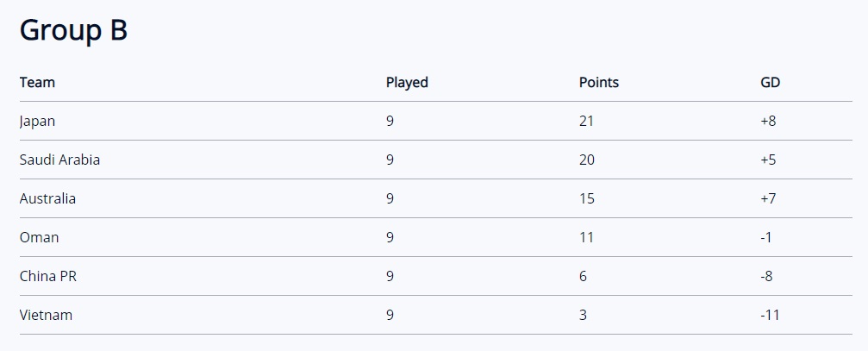The width and height of the screenshot is (868, 351).
Task: Select the Played column header
Action: [x=407, y=83]
